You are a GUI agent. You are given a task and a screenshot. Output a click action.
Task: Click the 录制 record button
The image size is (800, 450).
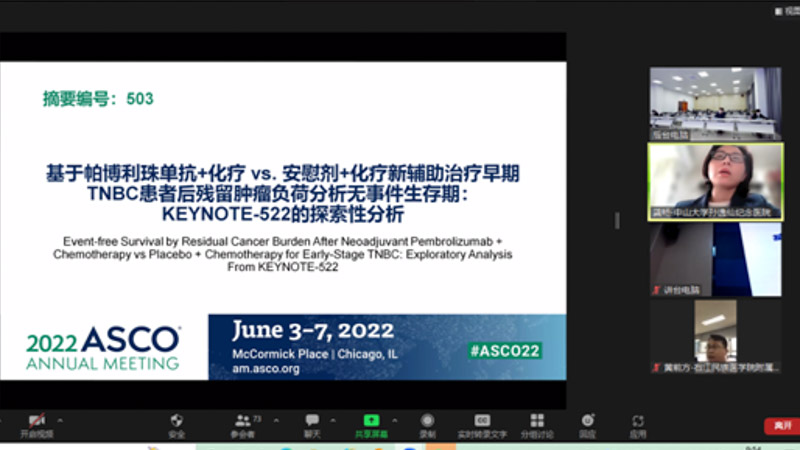428,426
